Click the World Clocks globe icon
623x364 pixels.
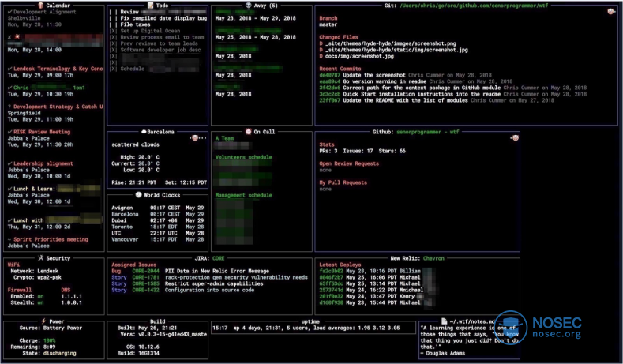tap(138, 195)
